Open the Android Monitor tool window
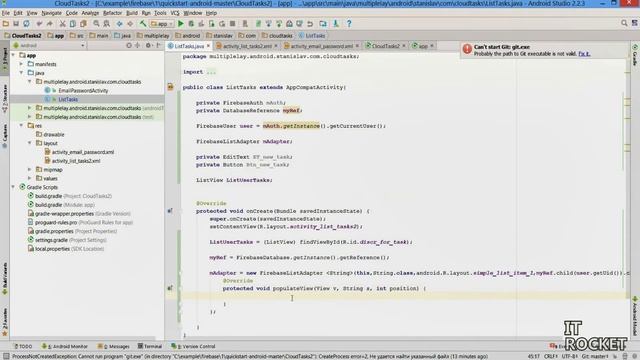The width and height of the screenshot is (640, 360). tap(64, 346)
